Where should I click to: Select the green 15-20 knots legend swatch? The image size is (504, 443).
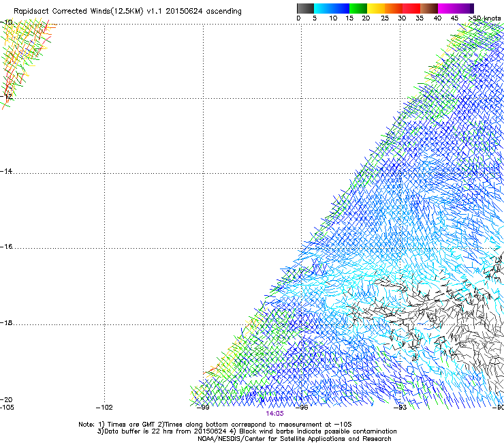358,8
